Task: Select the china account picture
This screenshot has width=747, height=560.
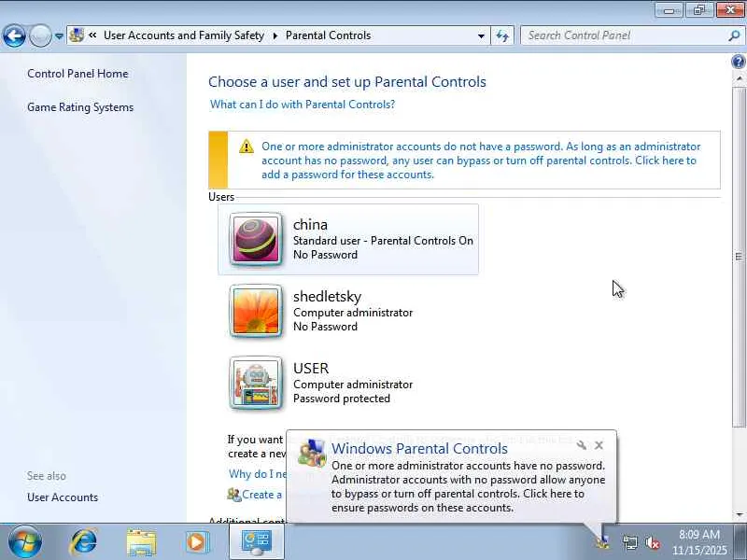Action: tap(256, 238)
